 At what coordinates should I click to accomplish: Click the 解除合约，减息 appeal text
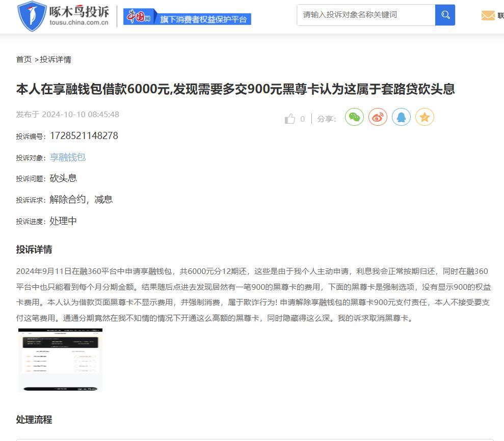click(81, 200)
